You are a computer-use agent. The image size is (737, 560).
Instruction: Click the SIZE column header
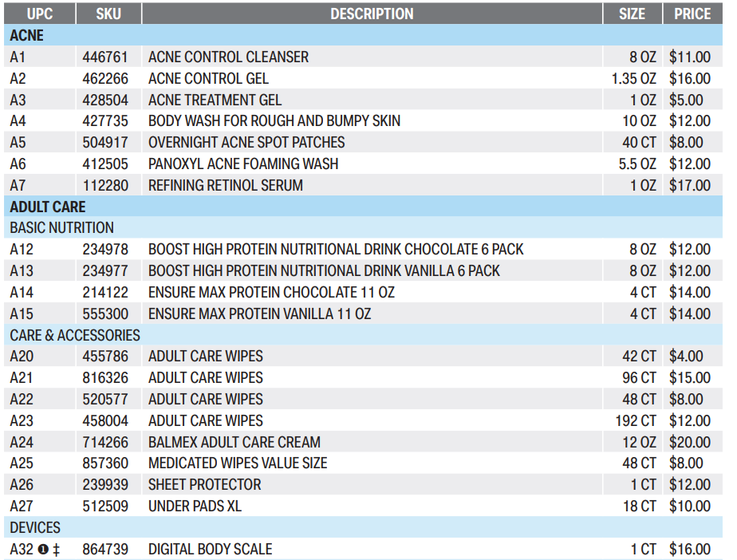632,14
